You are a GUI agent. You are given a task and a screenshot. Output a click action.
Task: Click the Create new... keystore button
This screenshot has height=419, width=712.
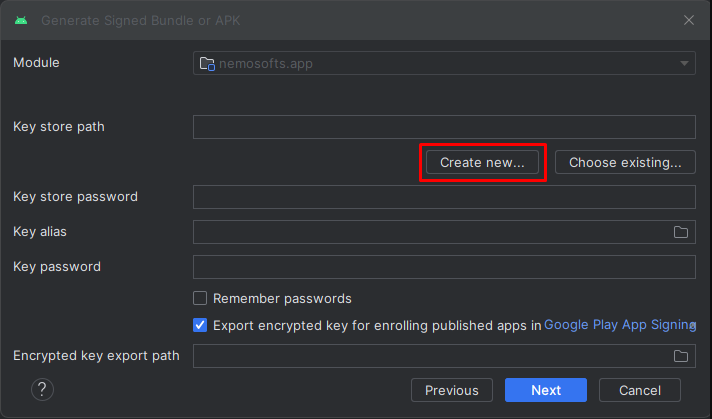point(482,163)
